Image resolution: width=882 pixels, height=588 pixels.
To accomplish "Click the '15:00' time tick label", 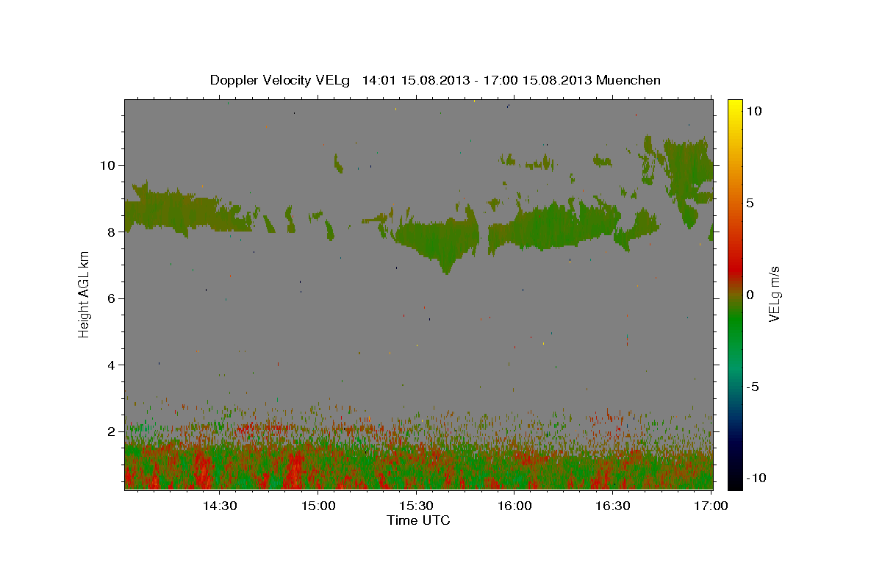I will (318, 506).
